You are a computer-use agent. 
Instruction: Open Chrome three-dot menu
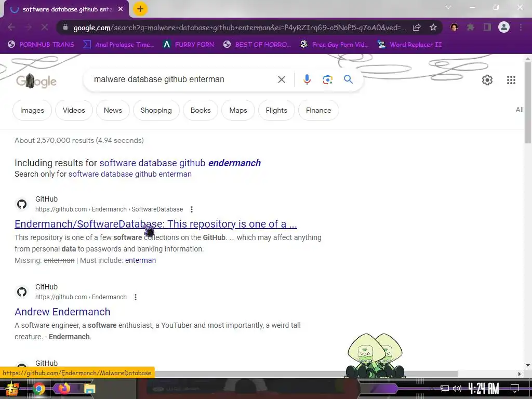pyautogui.click(x=521, y=27)
